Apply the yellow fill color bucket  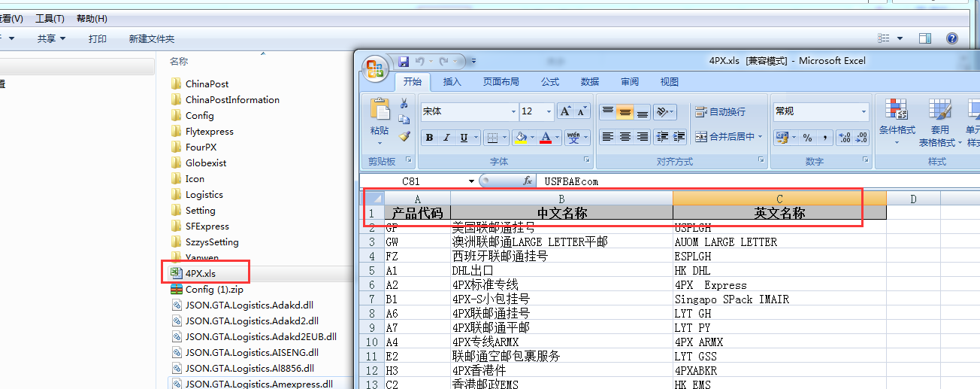coord(520,137)
